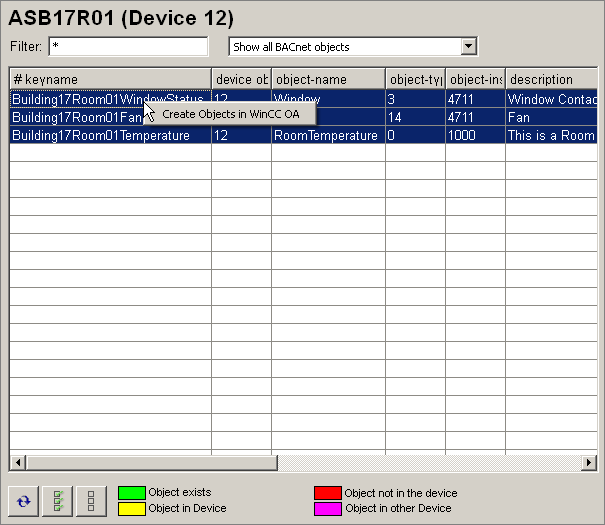The height and width of the screenshot is (525, 605).
Task: Click the RoomTemperature object-name cell
Action: coord(328,136)
